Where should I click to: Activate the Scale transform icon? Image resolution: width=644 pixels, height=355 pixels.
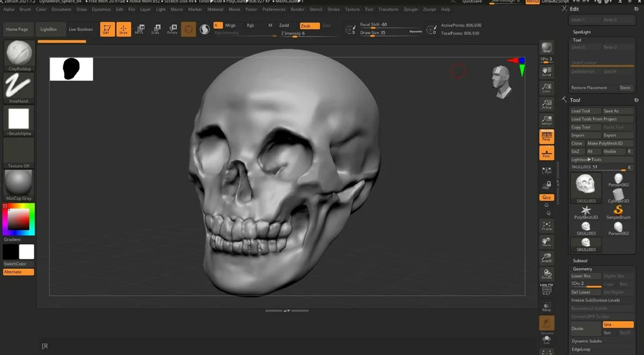pos(156,30)
